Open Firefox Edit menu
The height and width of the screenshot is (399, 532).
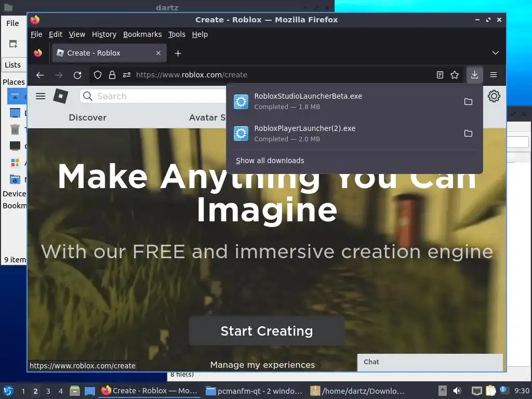coord(55,34)
